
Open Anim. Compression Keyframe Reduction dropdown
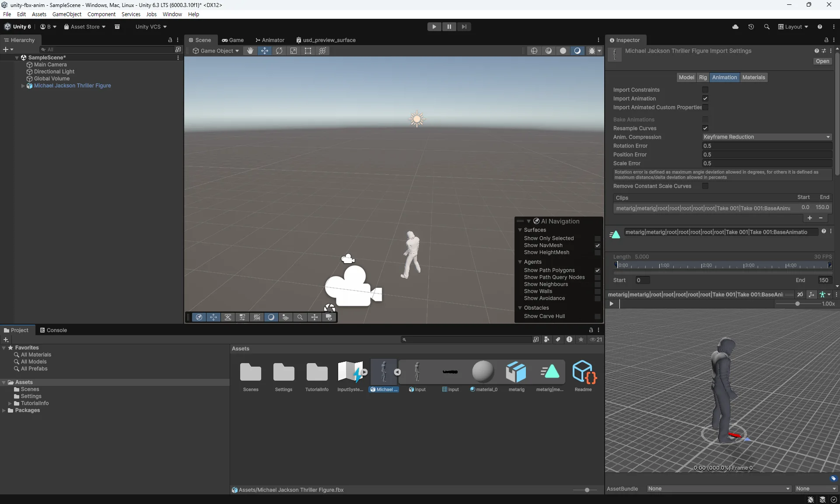pyautogui.click(x=767, y=137)
